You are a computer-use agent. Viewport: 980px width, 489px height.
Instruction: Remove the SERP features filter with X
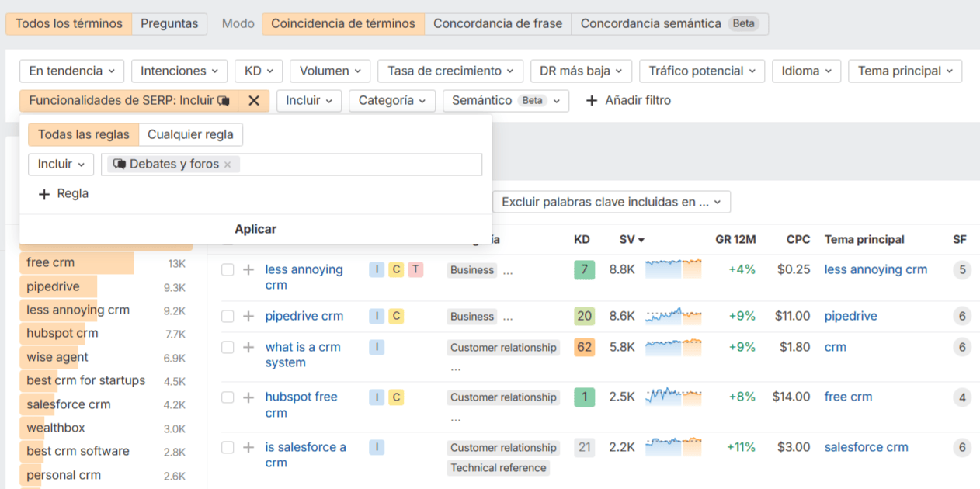pyautogui.click(x=253, y=101)
